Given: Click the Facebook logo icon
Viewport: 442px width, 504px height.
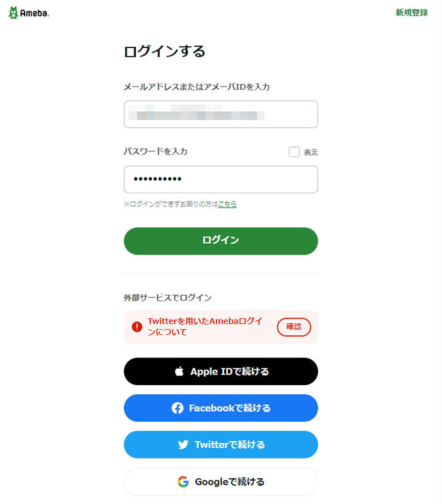Looking at the screenshot, I should 177,408.
